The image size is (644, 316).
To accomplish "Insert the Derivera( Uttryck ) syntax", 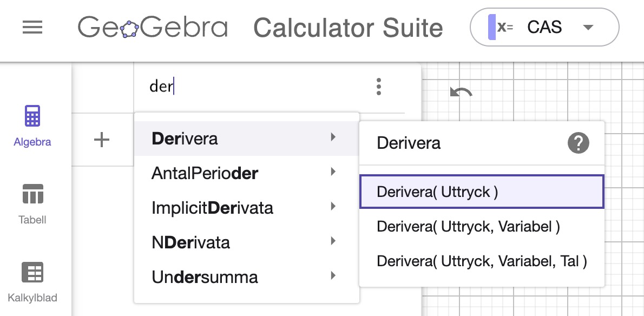I will pos(482,191).
